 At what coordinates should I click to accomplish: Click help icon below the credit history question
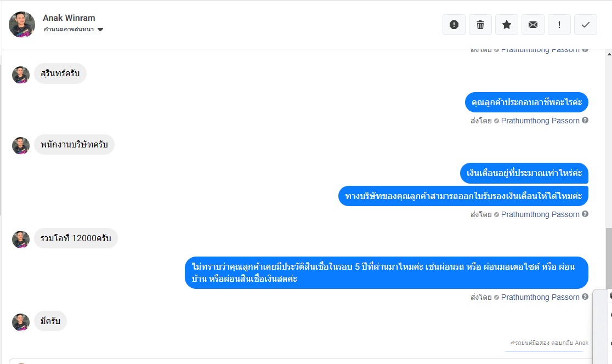[x=585, y=297]
